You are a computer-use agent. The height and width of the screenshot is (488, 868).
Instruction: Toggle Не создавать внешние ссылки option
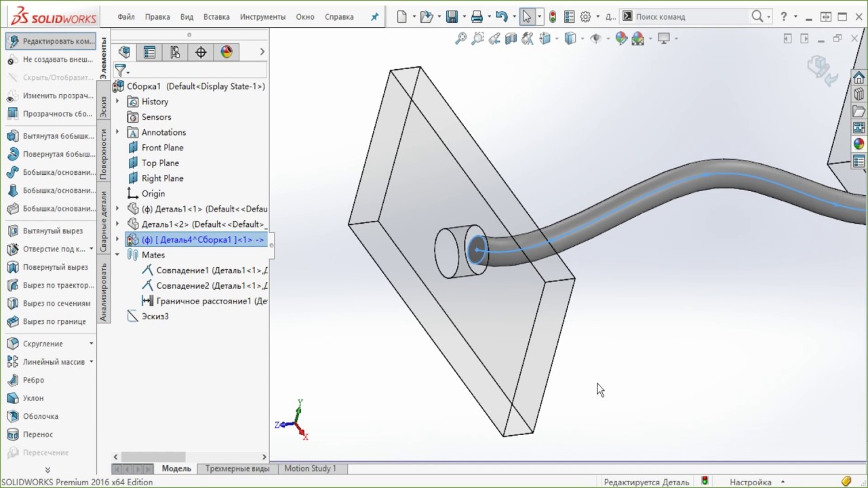click(50, 60)
